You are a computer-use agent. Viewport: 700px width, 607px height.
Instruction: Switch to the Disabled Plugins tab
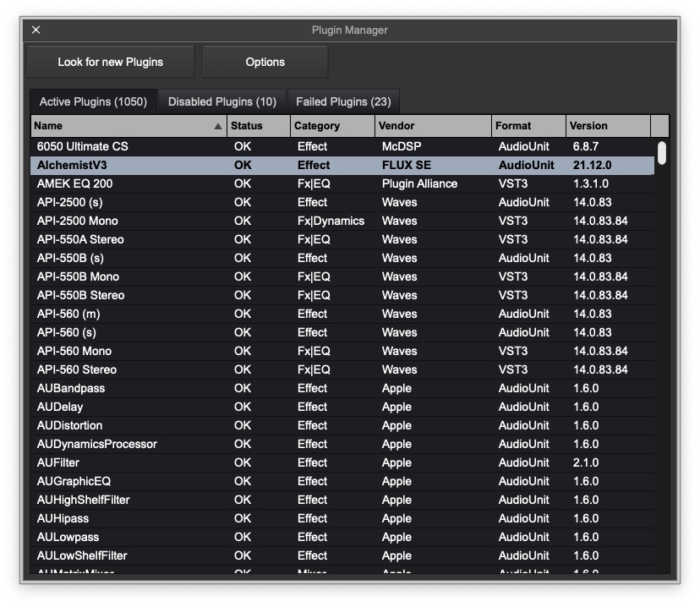(221, 101)
